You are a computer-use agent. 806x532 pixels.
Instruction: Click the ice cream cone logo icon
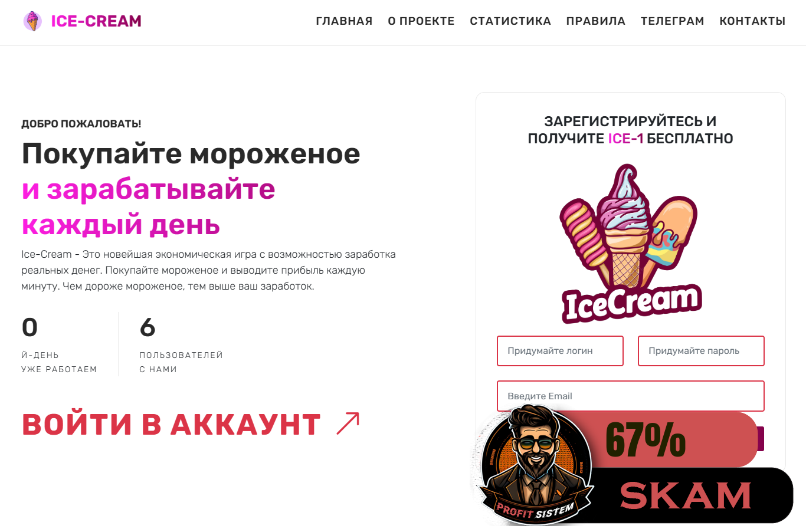[x=32, y=21]
